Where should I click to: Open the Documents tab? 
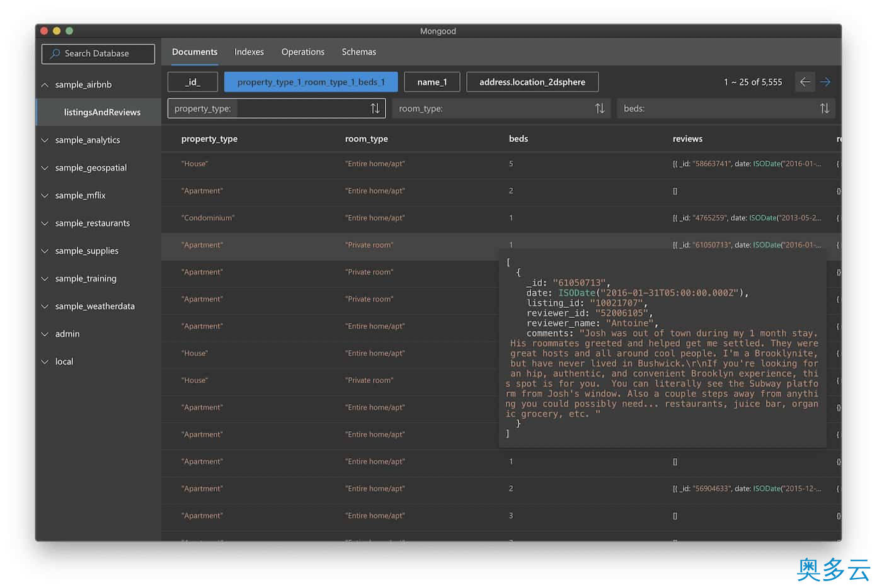pos(195,52)
